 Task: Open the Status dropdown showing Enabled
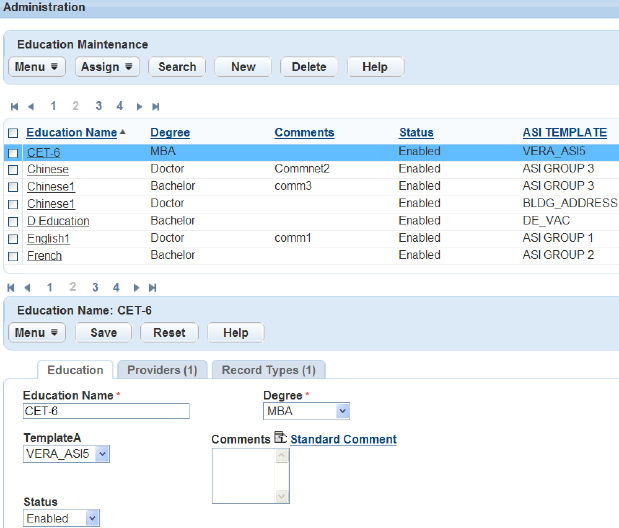pyautogui.click(x=92, y=518)
